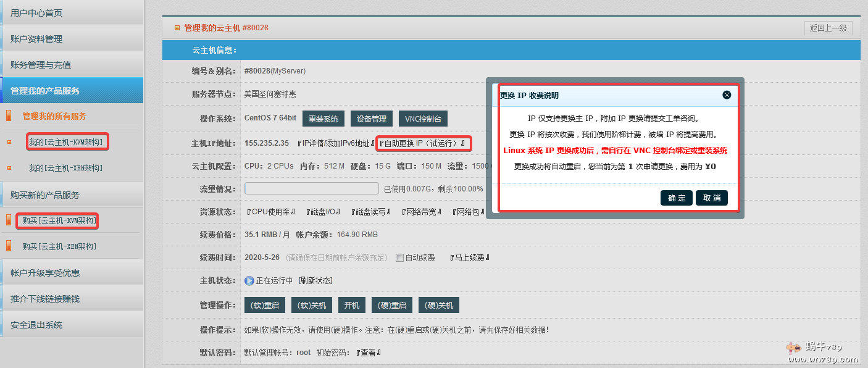This screenshot has width=868, height=368.
Task: Click the orange icon beside 购买[云主机-XEN架构]
Action: coord(9,246)
